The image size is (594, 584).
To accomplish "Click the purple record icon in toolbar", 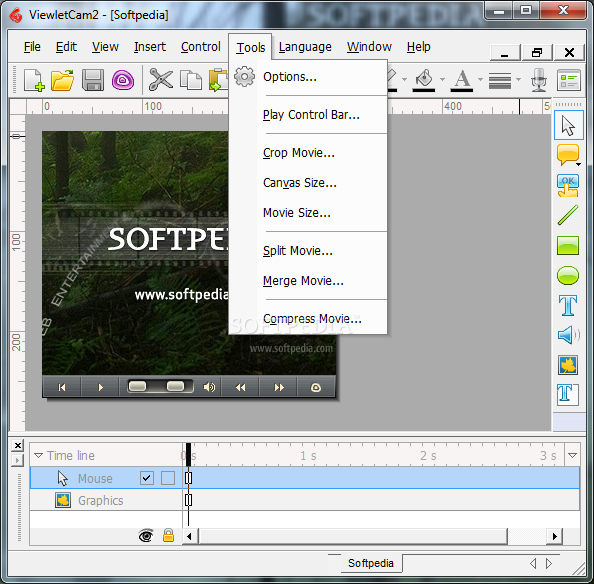I will pos(123,80).
